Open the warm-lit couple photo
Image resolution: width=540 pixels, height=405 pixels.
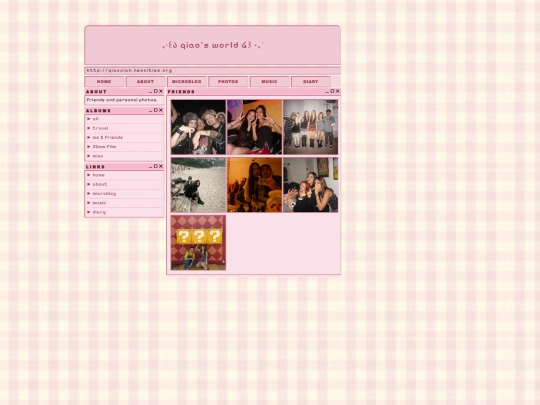(255, 185)
